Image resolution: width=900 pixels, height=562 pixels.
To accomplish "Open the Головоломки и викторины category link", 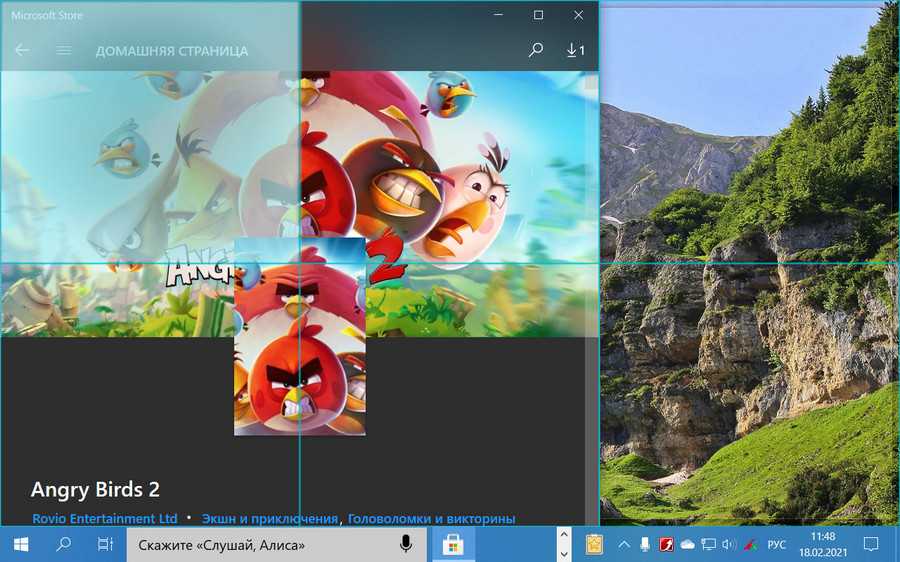I will pos(431,519).
